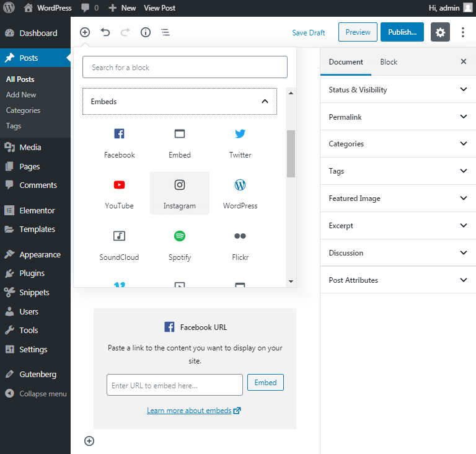Toggle the settings gear sidebar button
Viewport: 476px width, 454px height.
440,32
